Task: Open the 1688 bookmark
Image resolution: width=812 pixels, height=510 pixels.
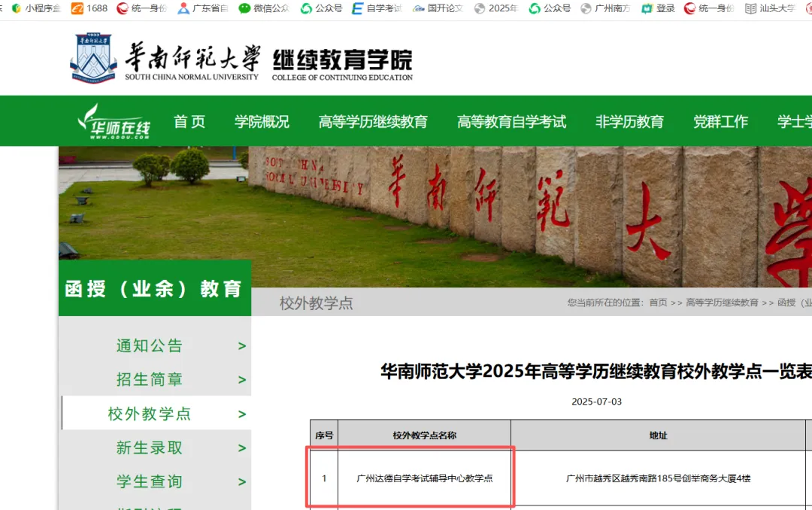Action: (89, 8)
